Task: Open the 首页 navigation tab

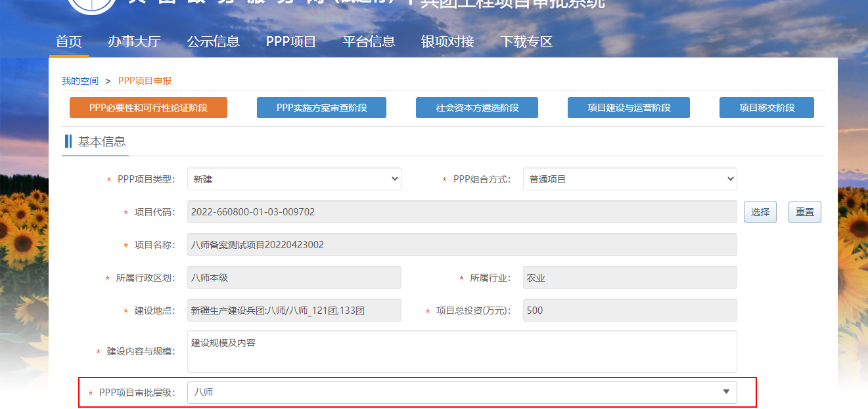Action: [69, 42]
